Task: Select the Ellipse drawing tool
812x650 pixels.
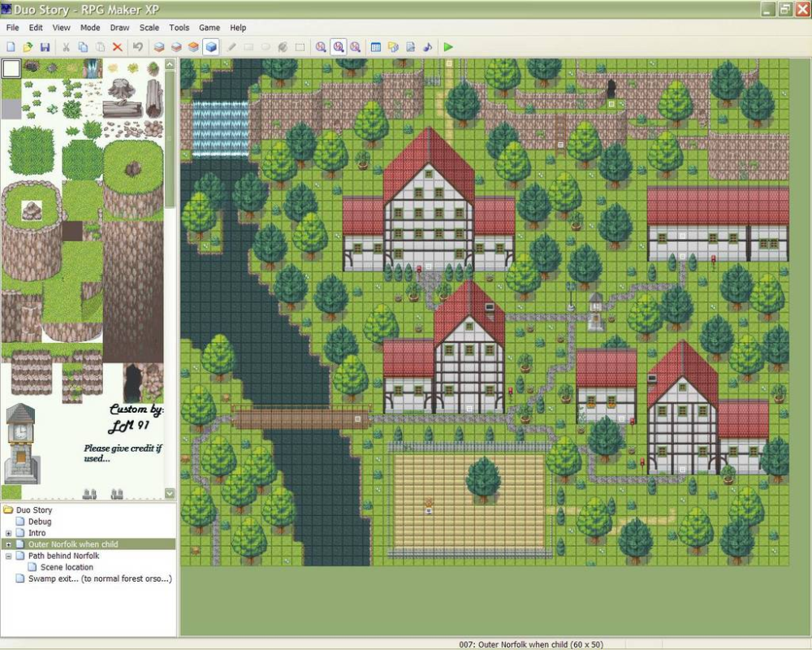Action: (266, 47)
